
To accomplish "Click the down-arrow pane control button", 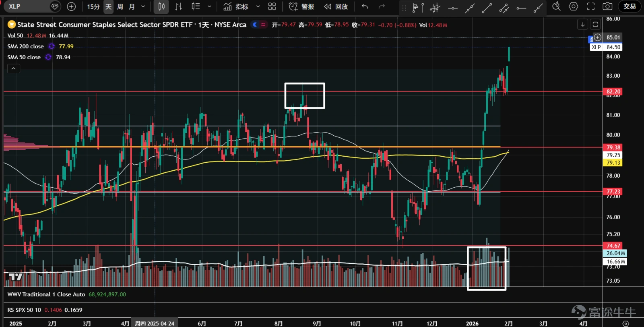I will (x=582, y=25).
